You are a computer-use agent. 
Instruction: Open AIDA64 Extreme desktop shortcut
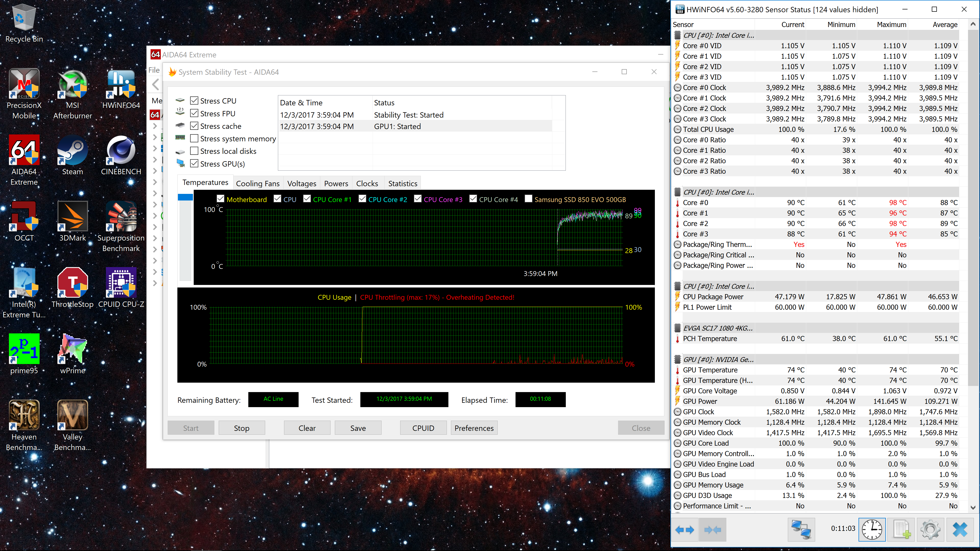pyautogui.click(x=24, y=160)
